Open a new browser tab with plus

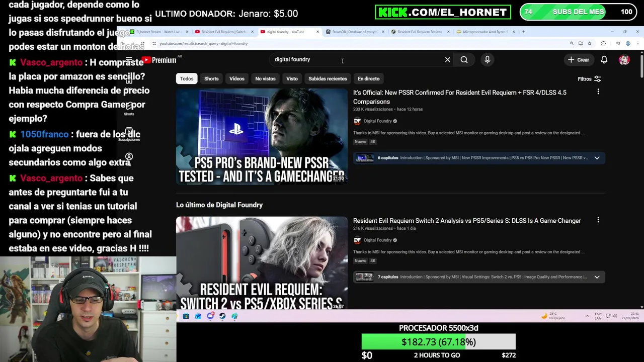tap(523, 32)
